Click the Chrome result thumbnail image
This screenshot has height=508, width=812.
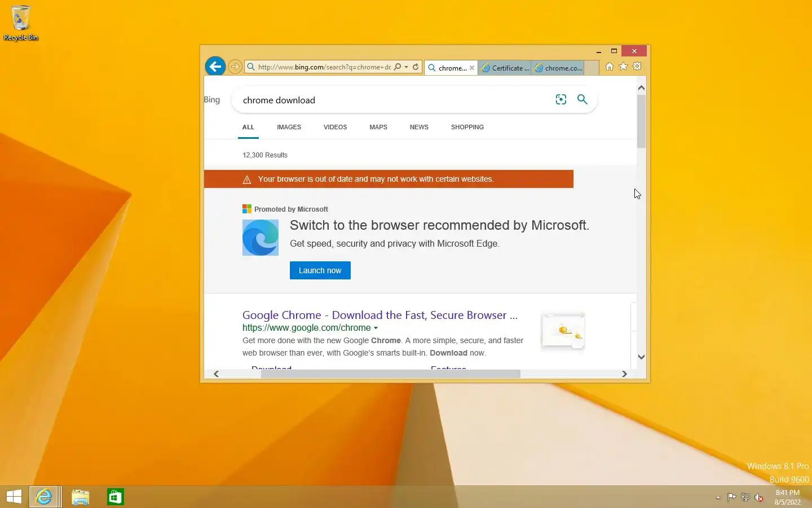pos(563,330)
